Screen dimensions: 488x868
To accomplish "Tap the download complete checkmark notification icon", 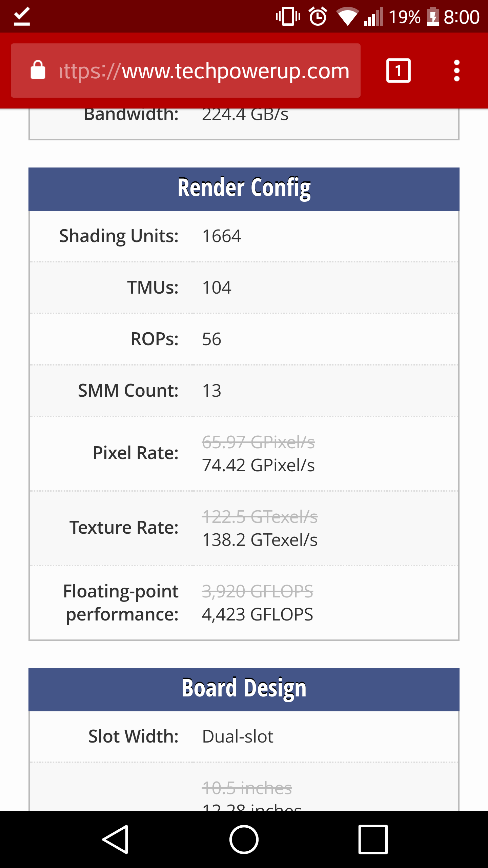I will [x=22, y=16].
